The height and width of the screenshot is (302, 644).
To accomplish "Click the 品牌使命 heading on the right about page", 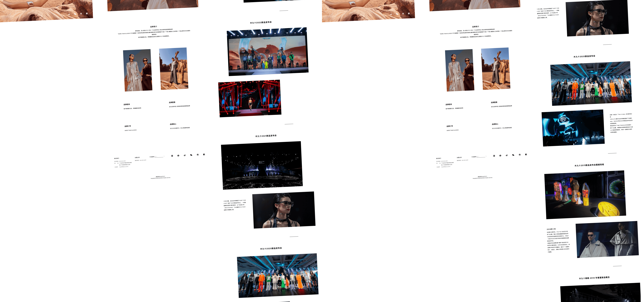I will [x=449, y=105].
